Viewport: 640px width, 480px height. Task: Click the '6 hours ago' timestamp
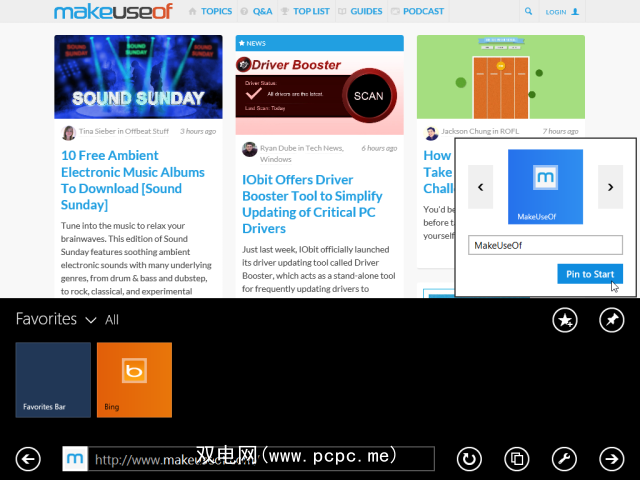pos(379,148)
